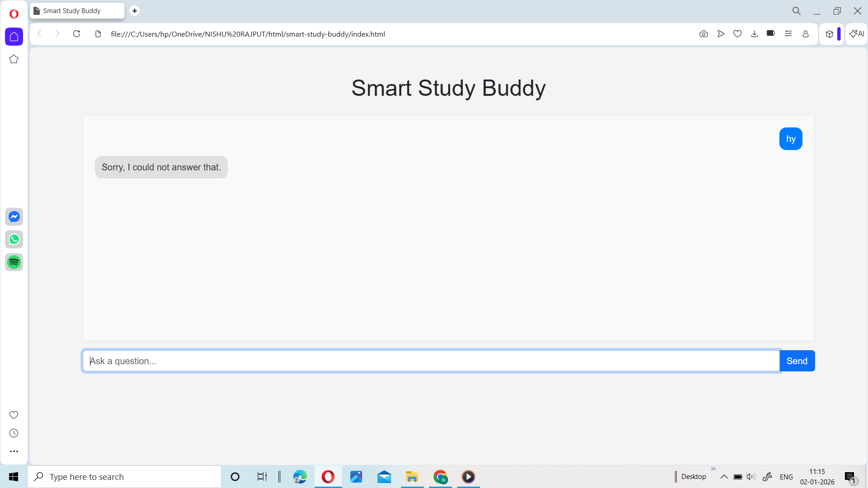This screenshot has width=868, height=488.
Task: Click the address bar URL
Action: [x=248, y=34]
